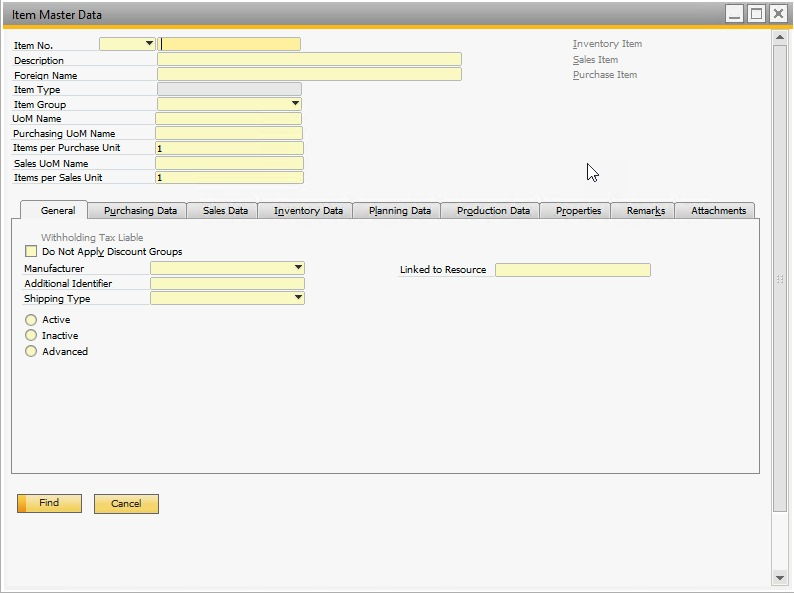Click the UoM Name field
The image size is (794, 593).
coord(228,118)
